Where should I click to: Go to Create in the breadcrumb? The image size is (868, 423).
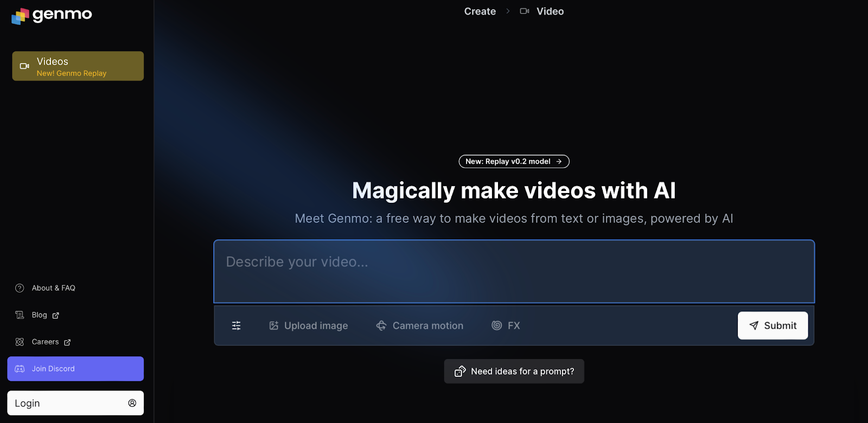click(x=480, y=11)
